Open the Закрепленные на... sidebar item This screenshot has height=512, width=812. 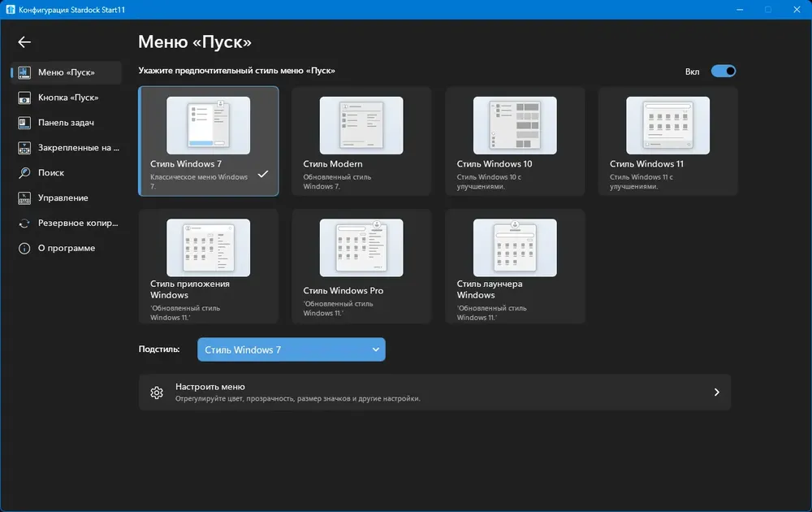(67, 148)
